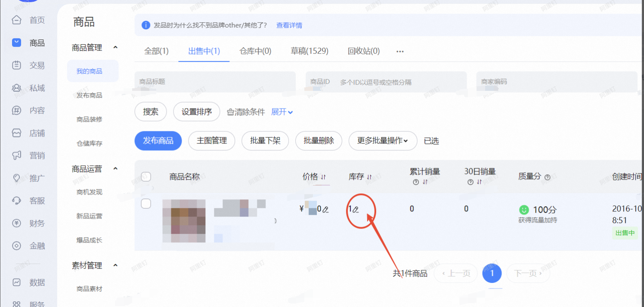Image resolution: width=644 pixels, height=307 pixels.
Task: Open the product thumbnail image
Action: coord(184,221)
